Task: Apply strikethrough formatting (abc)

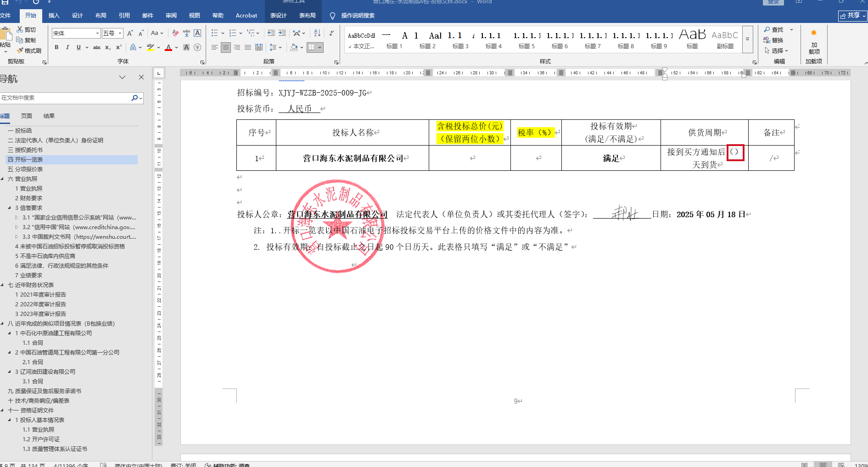Action: 97,47
